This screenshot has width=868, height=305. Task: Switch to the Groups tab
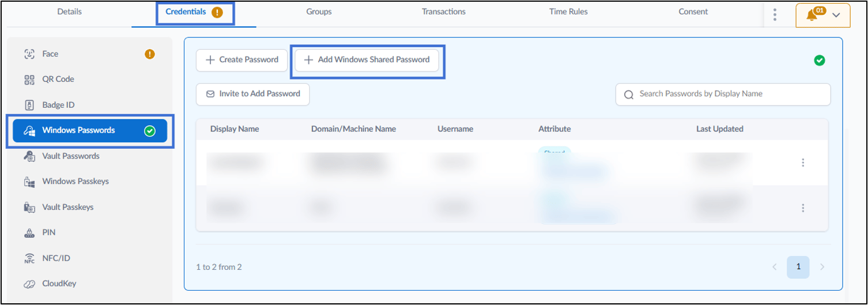319,12
